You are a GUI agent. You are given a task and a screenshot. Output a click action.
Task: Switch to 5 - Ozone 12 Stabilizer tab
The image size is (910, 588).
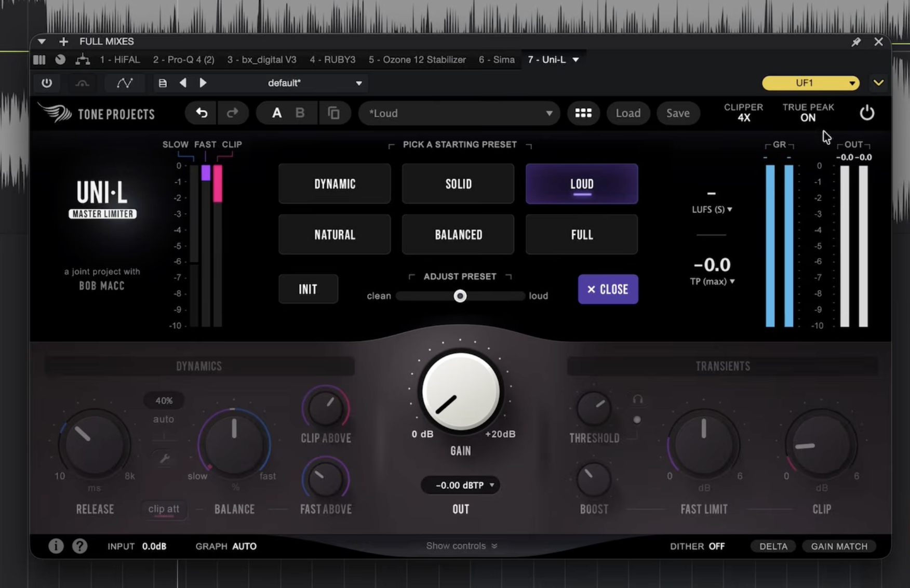(x=417, y=60)
